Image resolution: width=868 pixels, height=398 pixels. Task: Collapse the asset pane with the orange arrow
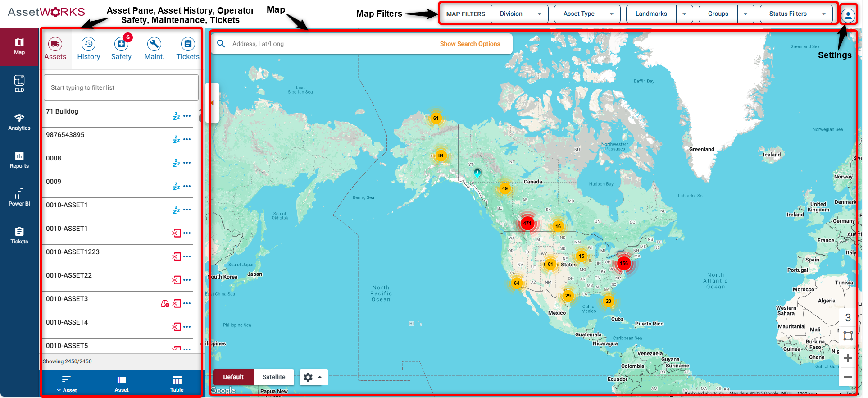tap(212, 103)
